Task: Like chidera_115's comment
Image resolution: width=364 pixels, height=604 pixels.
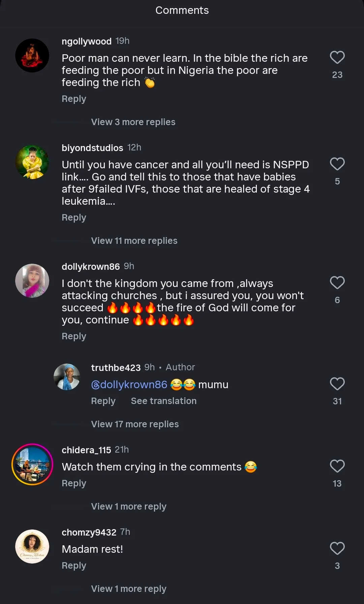Action: pyautogui.click(x=337, y=466)
